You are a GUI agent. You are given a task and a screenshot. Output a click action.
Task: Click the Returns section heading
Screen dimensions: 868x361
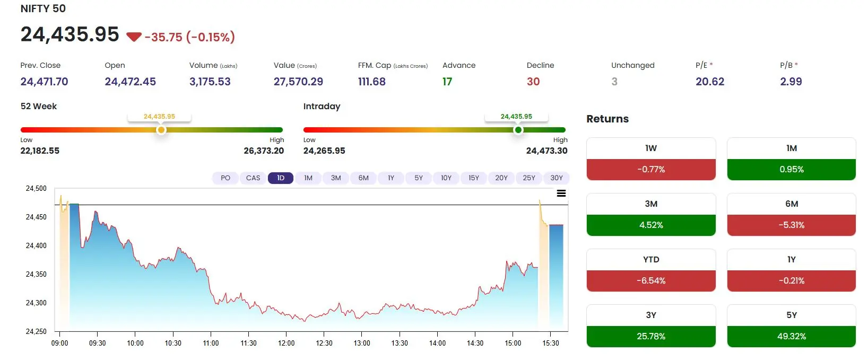pyautogui.click(x=607, y=119)
